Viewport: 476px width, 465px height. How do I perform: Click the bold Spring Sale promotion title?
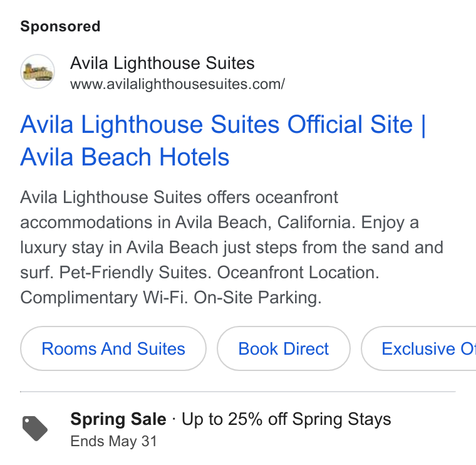118,419
